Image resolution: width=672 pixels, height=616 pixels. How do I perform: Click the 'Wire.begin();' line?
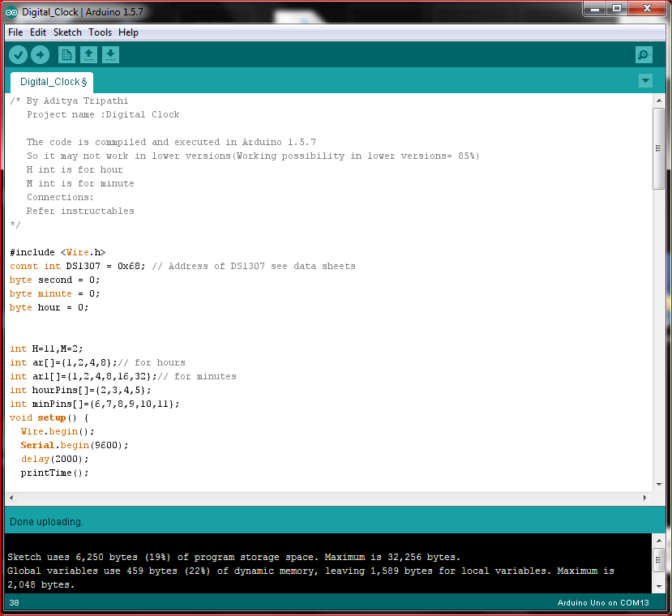pyautogui.click(x=58, y=431)
